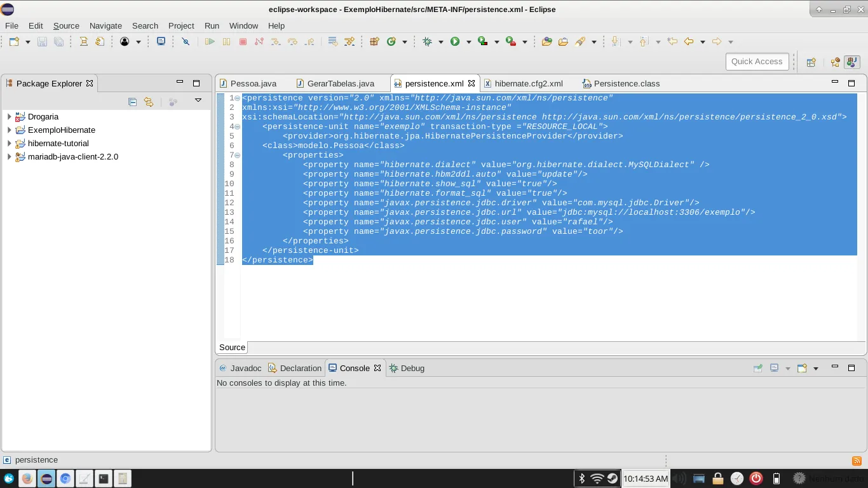The image size is (868, 488).
Task: Click the New wizard toolbar icon
Action: pos(14,42)
